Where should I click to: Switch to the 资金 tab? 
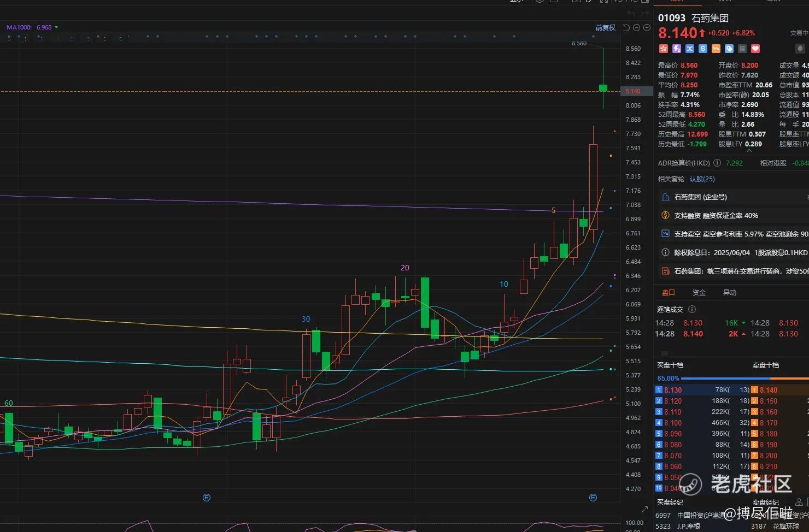(699, 293)
